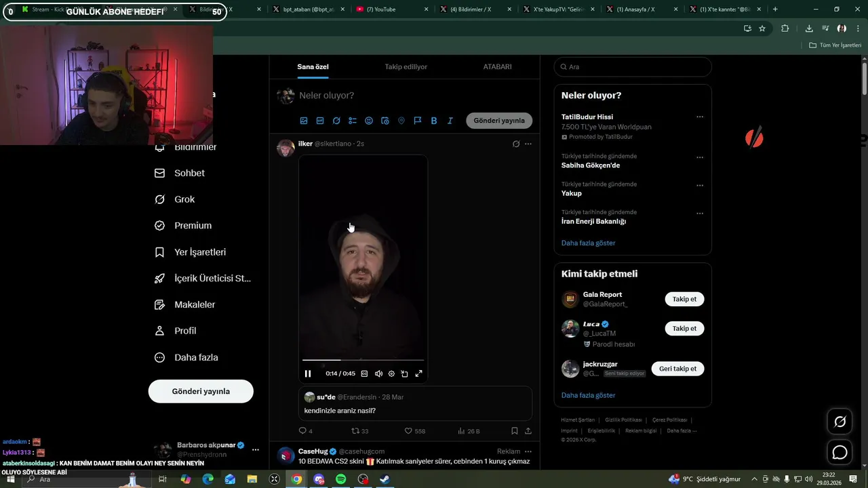
Task: Open Steam from taskbar
Action: click(384, 479)
